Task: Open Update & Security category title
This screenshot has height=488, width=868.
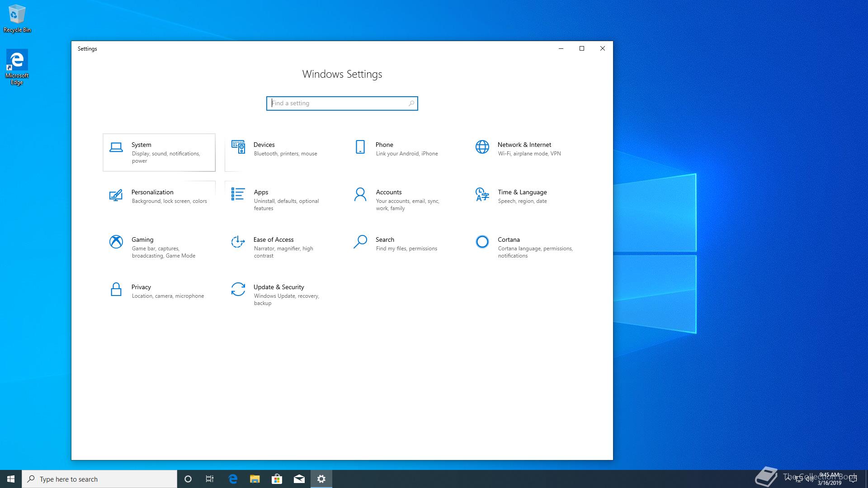Action: tap(278, 287)
